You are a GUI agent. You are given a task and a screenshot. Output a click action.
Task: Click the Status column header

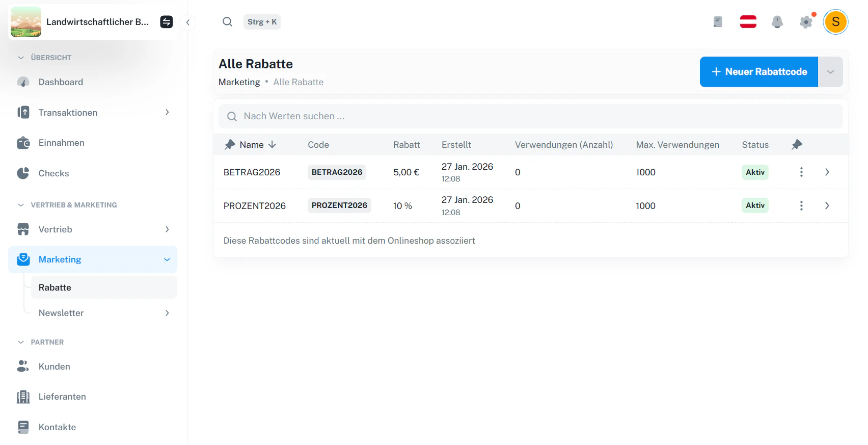[x=755, y=145]
